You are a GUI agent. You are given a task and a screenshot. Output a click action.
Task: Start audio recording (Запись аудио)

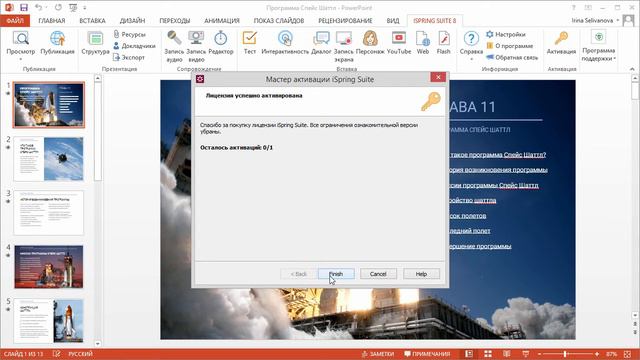click(x=174, y=46)
